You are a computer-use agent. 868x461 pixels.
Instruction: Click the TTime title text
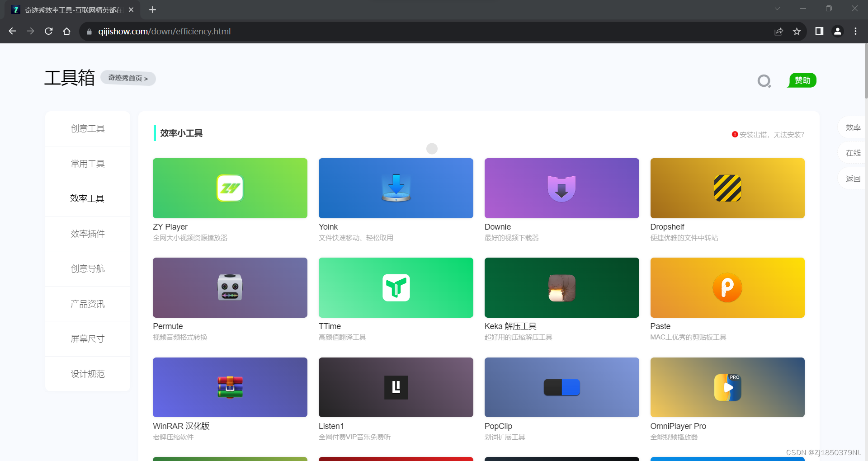(x=330, y=326)
